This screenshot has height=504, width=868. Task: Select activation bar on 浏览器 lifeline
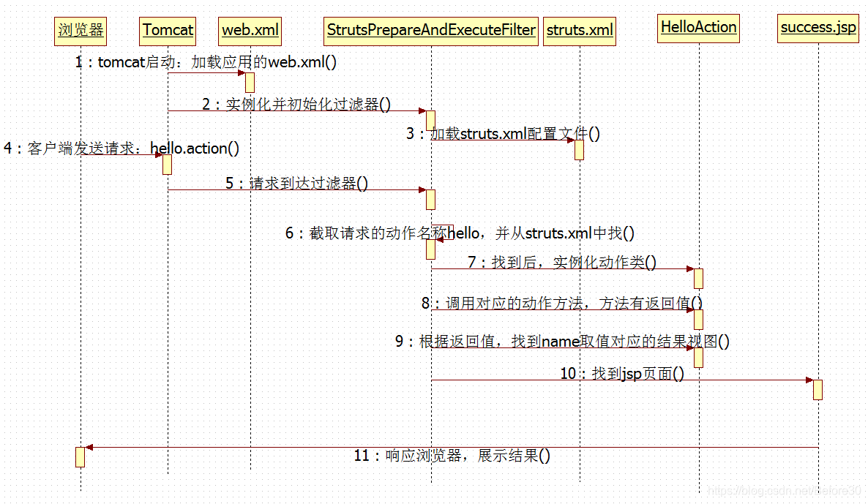pos(81,457)
